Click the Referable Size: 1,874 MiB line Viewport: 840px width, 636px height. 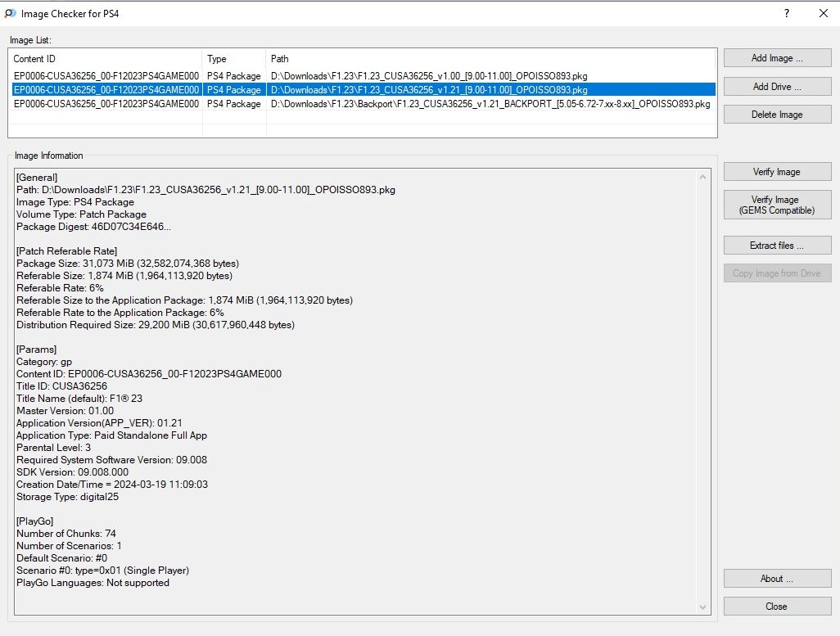click(x=124, y=275)
